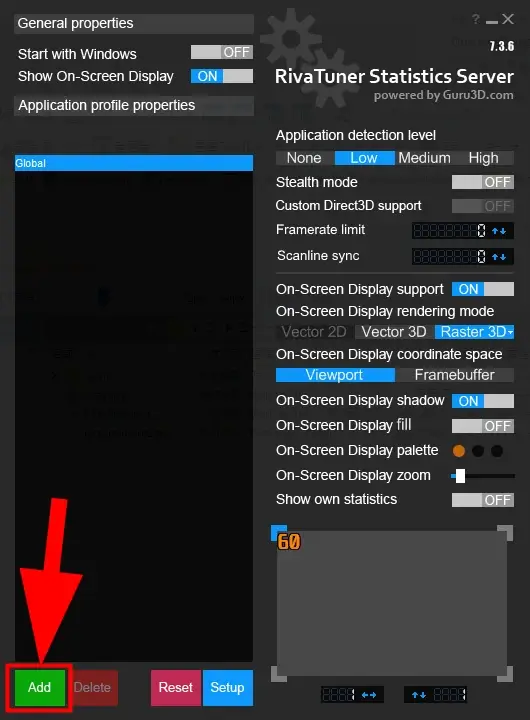Pick the orange On-Screen Display palette color
The height and width of the screenshot is (720, 530).
coord(459,451)
